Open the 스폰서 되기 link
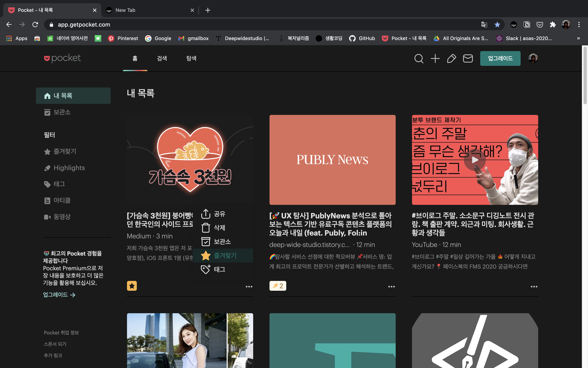 pos(55,344)
